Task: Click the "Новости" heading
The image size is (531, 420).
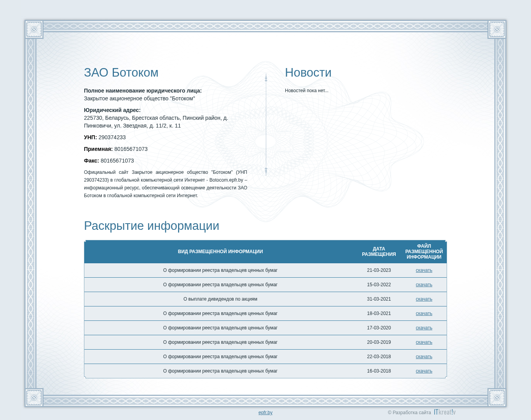Action: [x=308, y=73]
